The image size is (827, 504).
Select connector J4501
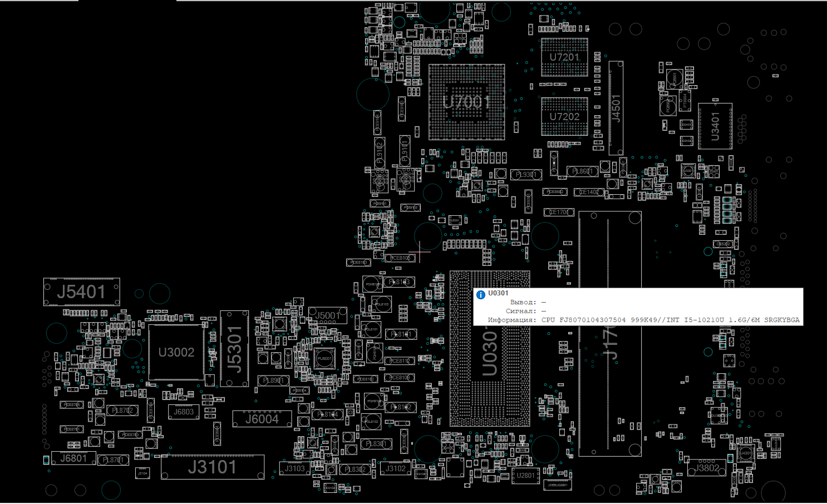pos(616,108)
